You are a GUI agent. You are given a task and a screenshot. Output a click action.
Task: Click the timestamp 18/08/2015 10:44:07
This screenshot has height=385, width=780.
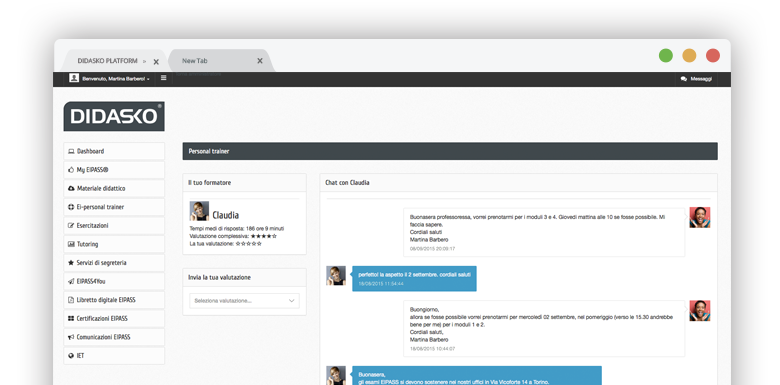click(x=432, y=349)
